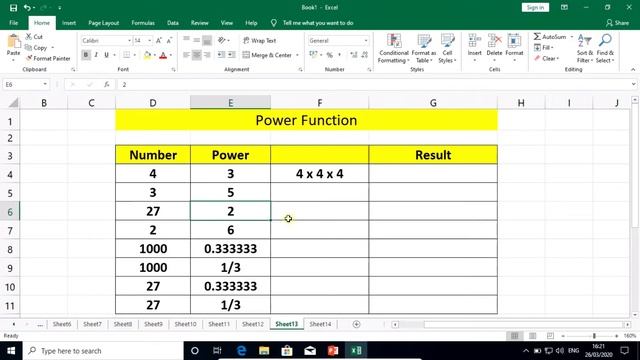Select the cell containing 4 x 4 x 4

(x=320, y=174)
